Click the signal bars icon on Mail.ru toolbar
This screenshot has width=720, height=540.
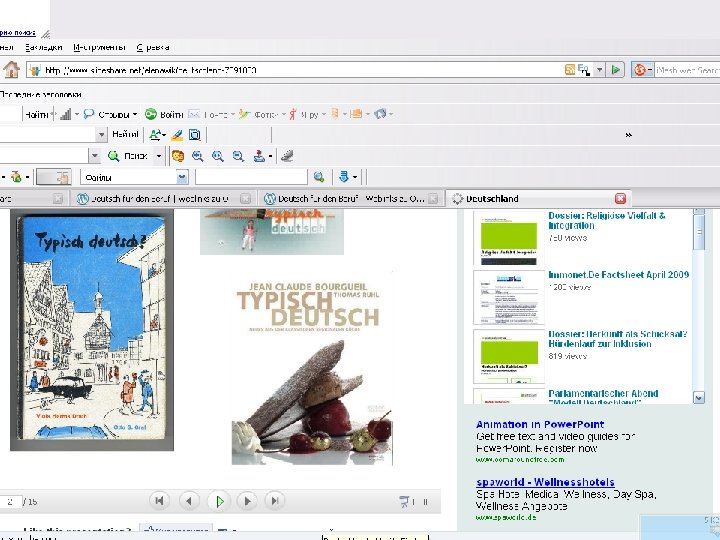[65, 114]
